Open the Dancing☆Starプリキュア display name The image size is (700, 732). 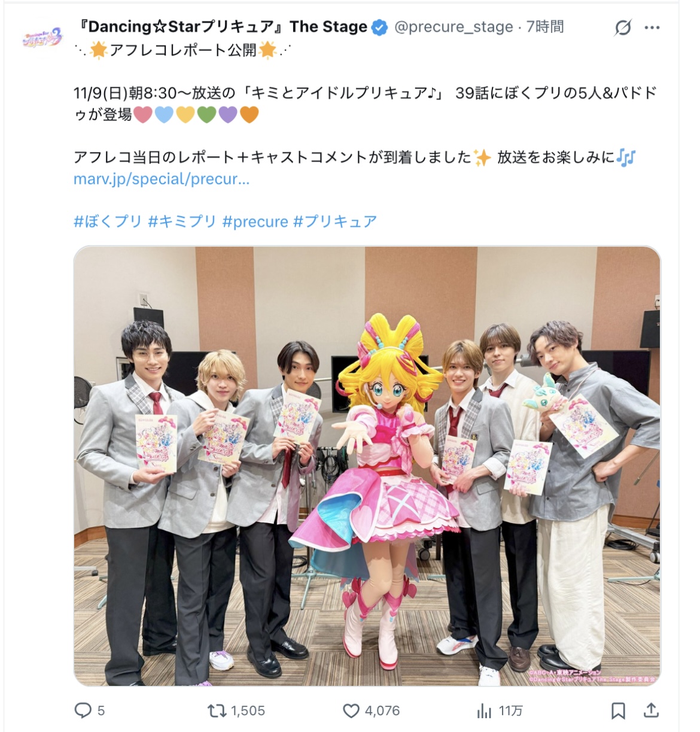point(223,27)
